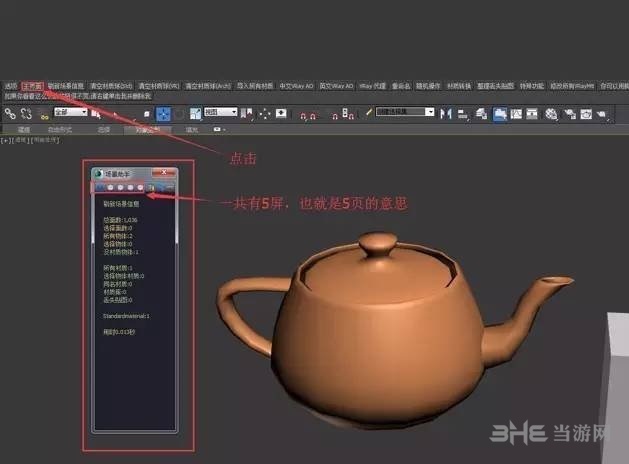
Task: Switch to the 填充 ribbon tab
Action: pos(192,130)
